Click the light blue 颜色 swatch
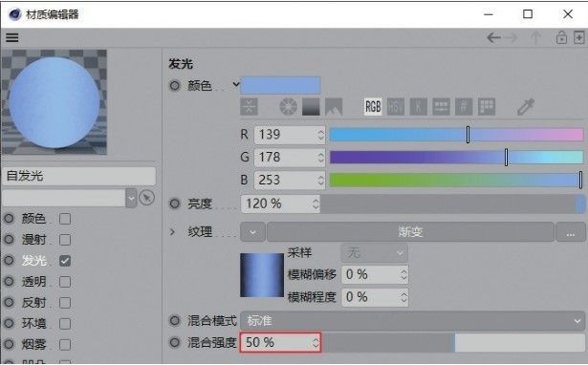 pos(280,85)
